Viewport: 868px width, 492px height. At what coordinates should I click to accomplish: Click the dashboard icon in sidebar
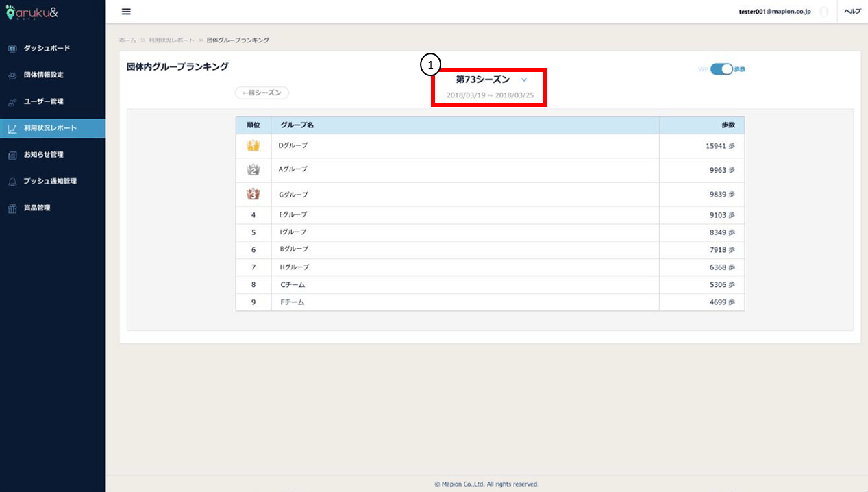[x=12, y=49]
